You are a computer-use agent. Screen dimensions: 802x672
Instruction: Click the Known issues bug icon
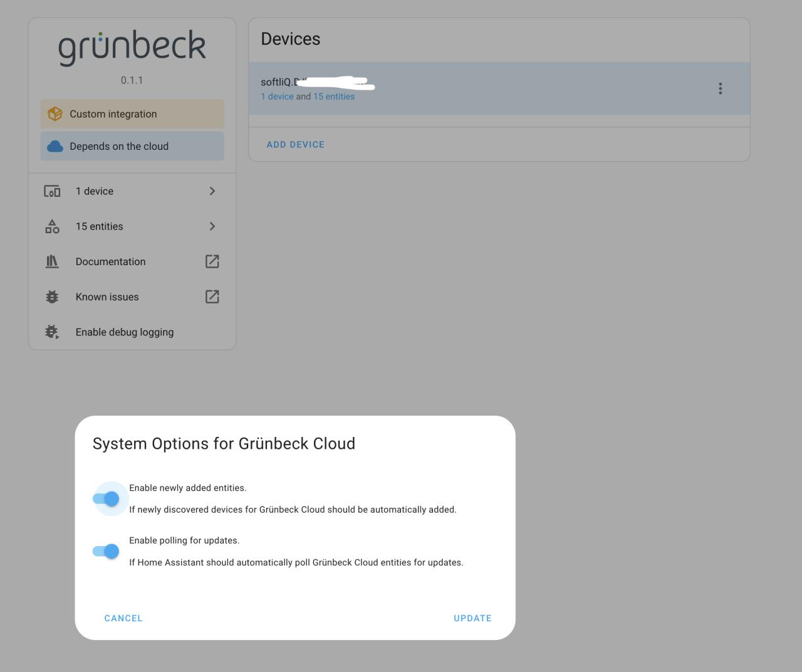pos(52,297)
